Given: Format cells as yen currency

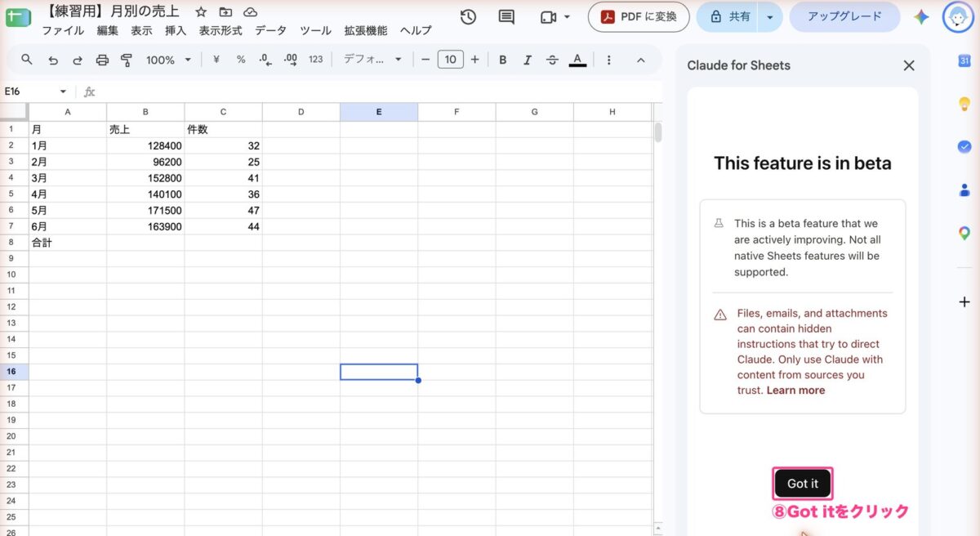Looking at the screenshot, I should point(216,60).
